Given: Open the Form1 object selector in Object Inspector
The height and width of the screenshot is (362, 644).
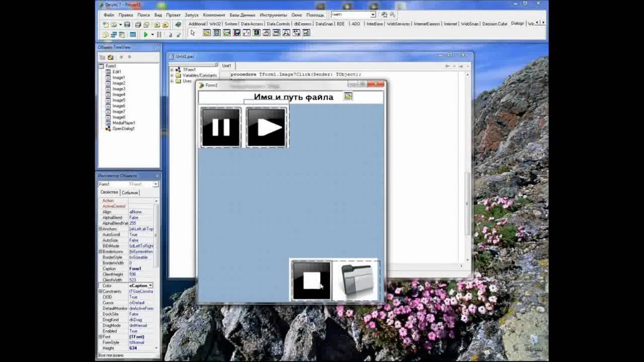Looking at the screenshot, I should [155, 184].
